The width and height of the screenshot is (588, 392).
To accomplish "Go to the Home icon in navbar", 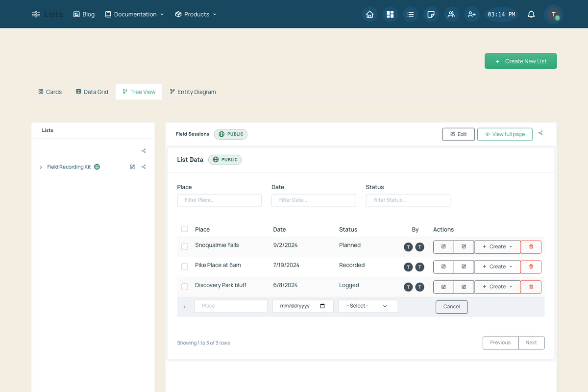I will pos(370,14).
